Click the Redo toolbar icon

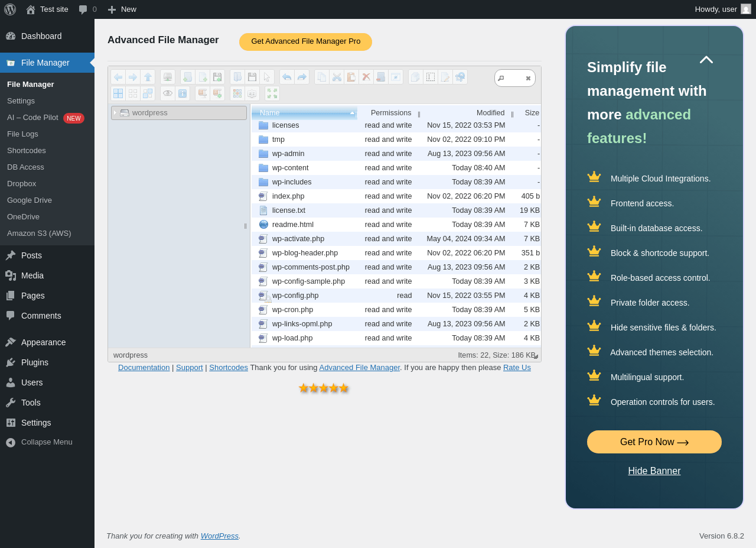[x=302, y=77]
